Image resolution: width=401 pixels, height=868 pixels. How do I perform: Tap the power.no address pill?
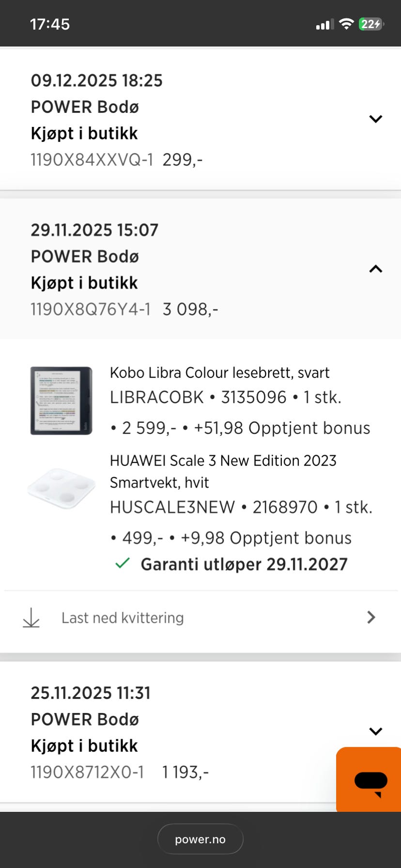200,839
